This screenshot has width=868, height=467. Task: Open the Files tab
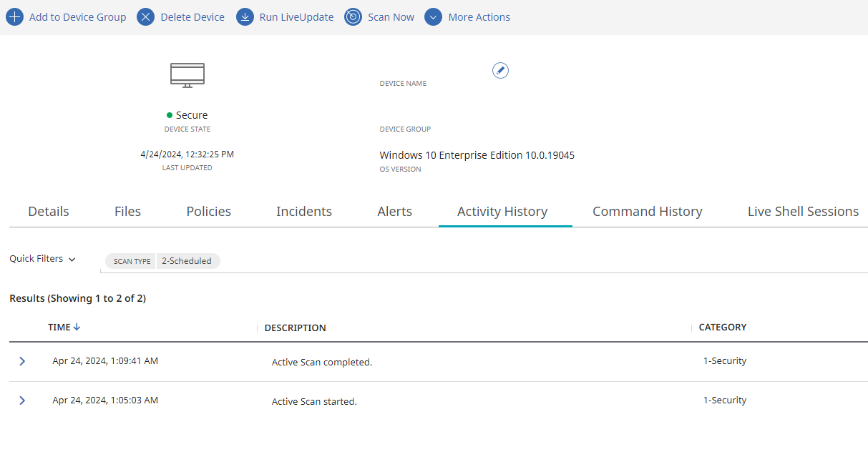tap(127, 212)
